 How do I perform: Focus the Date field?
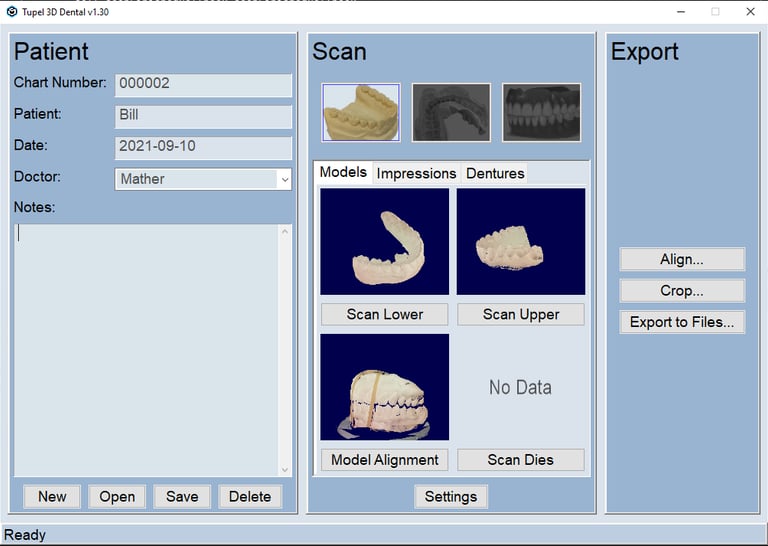pos(203,148)
